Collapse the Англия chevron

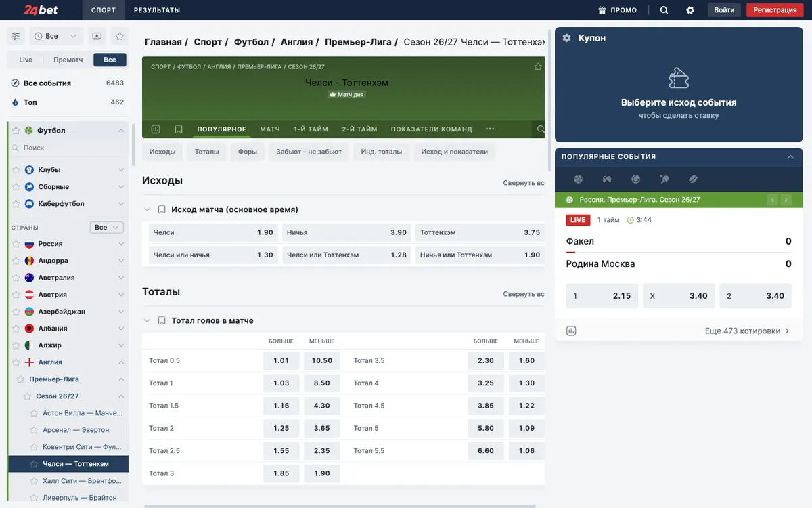point(121,362)
